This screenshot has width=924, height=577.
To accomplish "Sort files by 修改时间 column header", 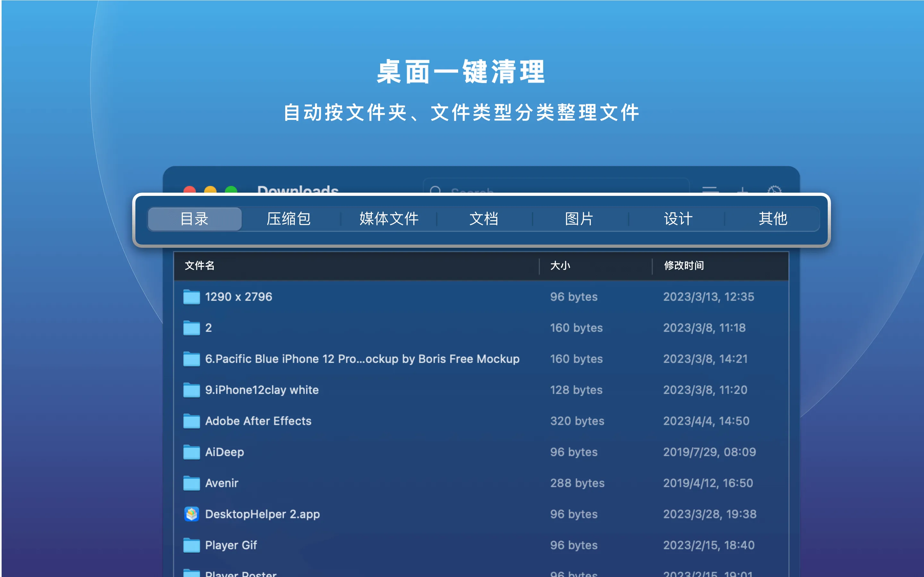I will [x=683, y=266].
